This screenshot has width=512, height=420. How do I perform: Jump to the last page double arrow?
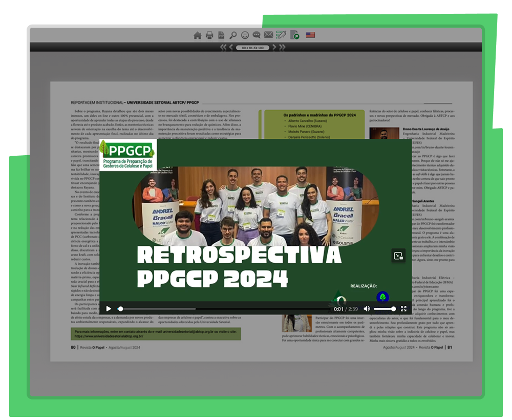click(x=282, y=47)
